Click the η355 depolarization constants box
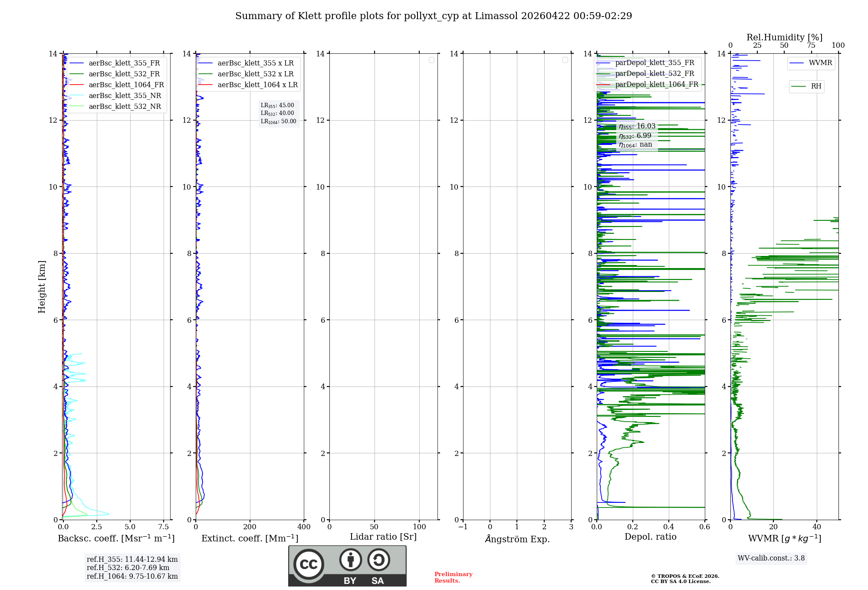Viewport: 868px width, 590px height. pos(637,135)
